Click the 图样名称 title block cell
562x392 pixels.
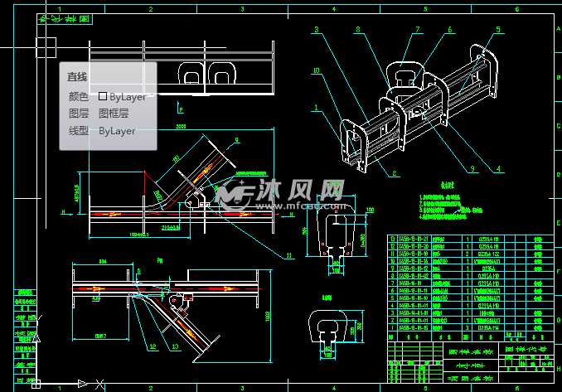coord(471,352)
